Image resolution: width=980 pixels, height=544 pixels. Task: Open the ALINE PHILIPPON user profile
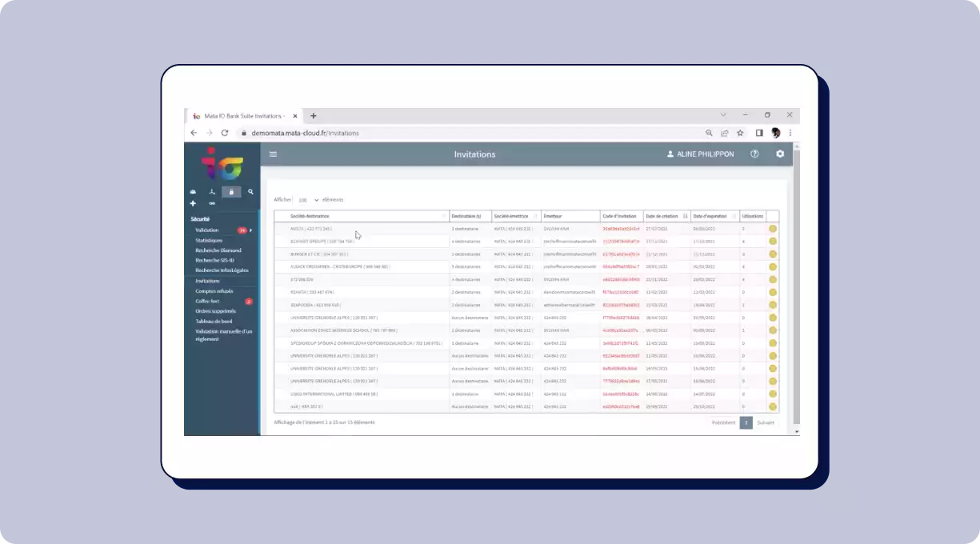[x=700, y=154]
